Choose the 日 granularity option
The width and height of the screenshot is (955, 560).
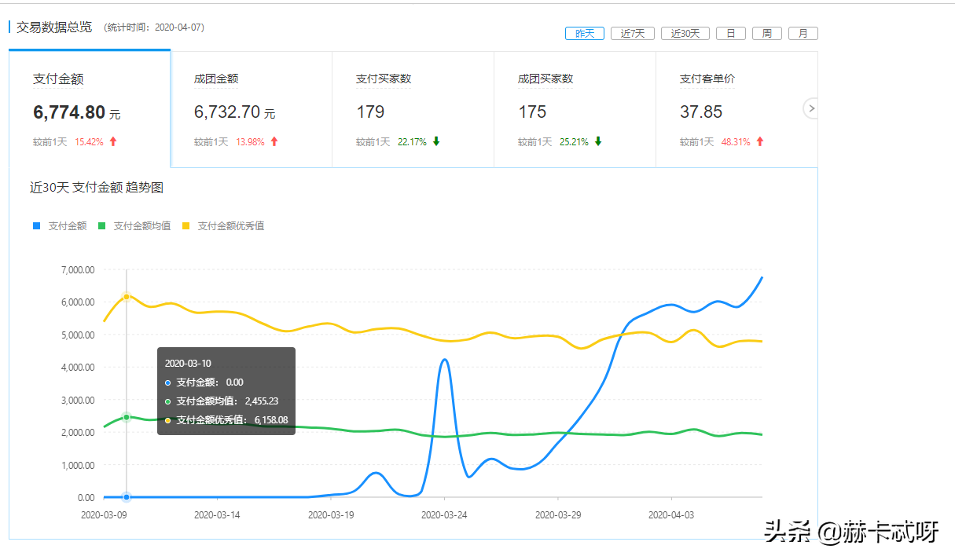pyautogui.click(x=731, y=34)
